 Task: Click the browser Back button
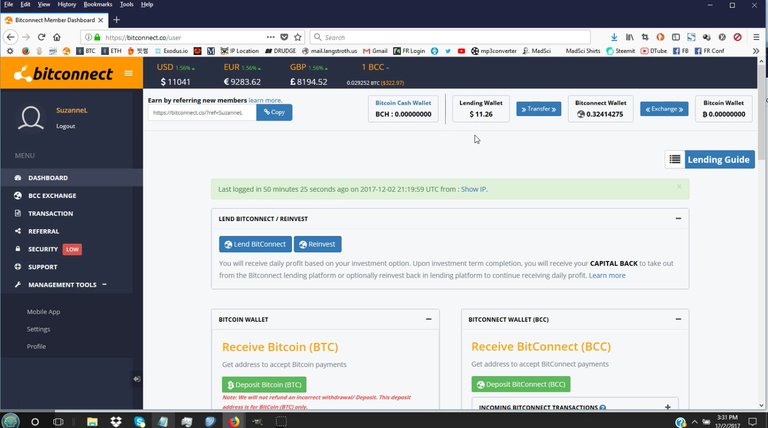10,37
